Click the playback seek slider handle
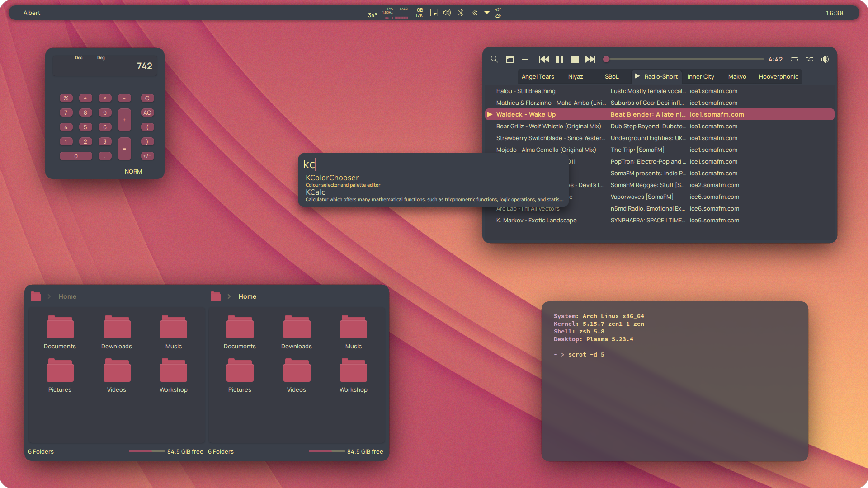 [606, 59]
